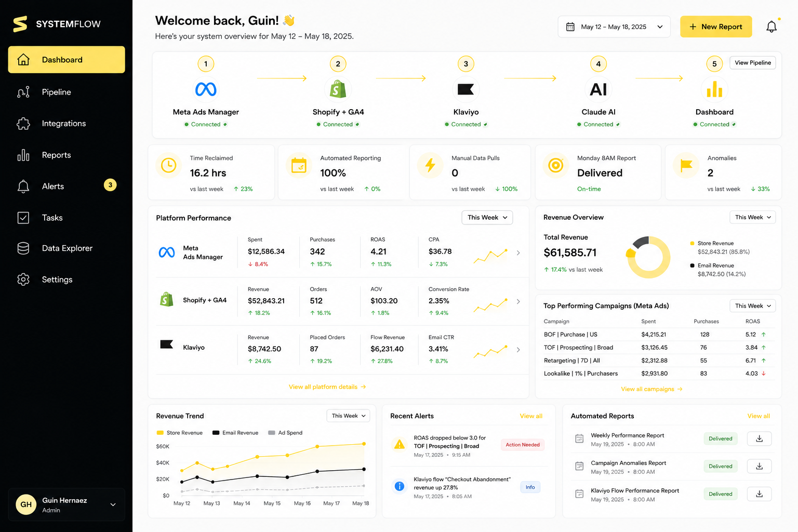Click the Klaviyo logo in Platform Performance
Image resolution: width=798 pixels, height=532 pixels.
pyautogui.click(x=167, y=344)
